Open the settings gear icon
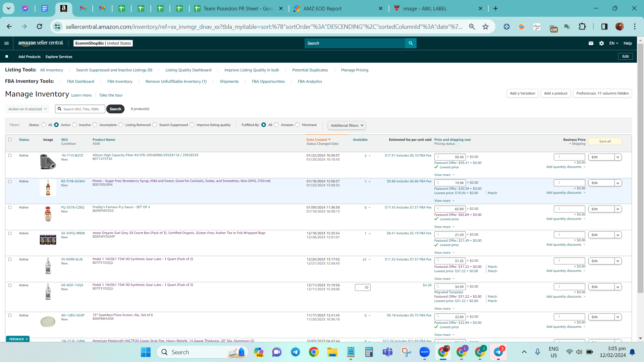644x362 pixels. [601, 43]
